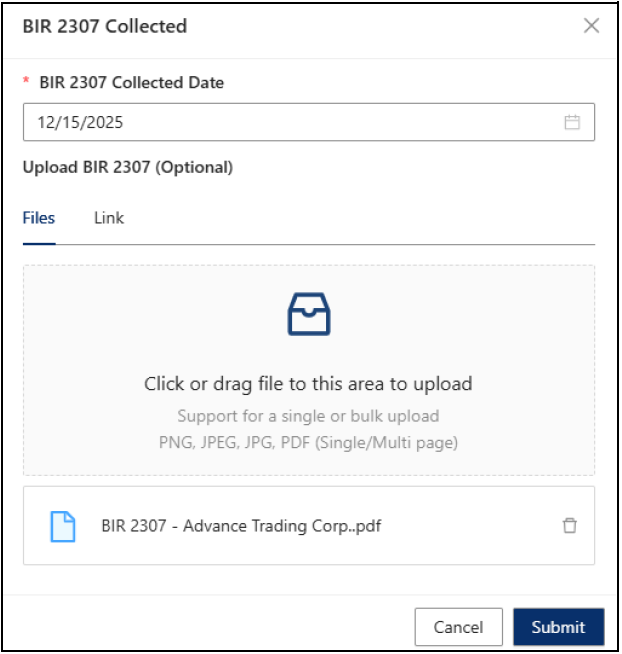Delete the uploaded Advance Trading Corp PDF
This screenshot has height=654, width=622.
(x=569, y=526)
